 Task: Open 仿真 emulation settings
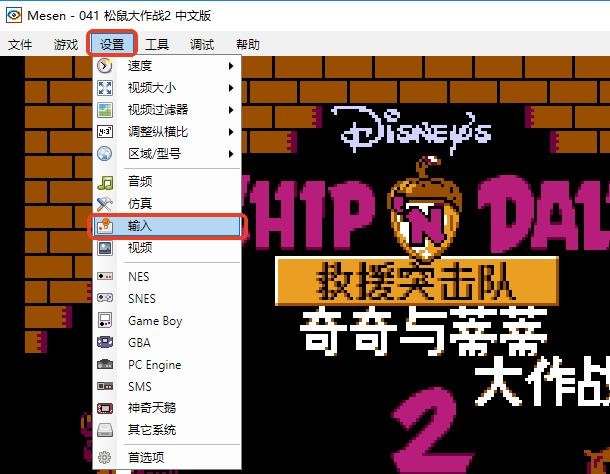(x=167, y=204)
